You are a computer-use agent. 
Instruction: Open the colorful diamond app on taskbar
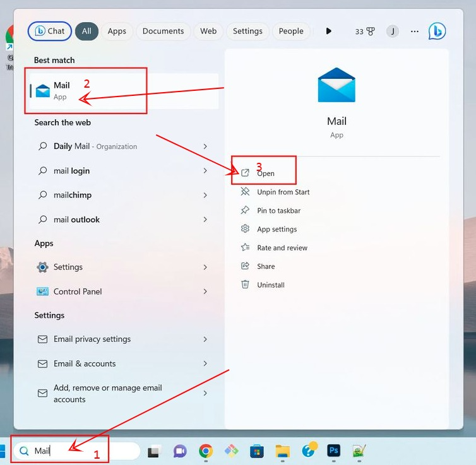click(231, 451)
